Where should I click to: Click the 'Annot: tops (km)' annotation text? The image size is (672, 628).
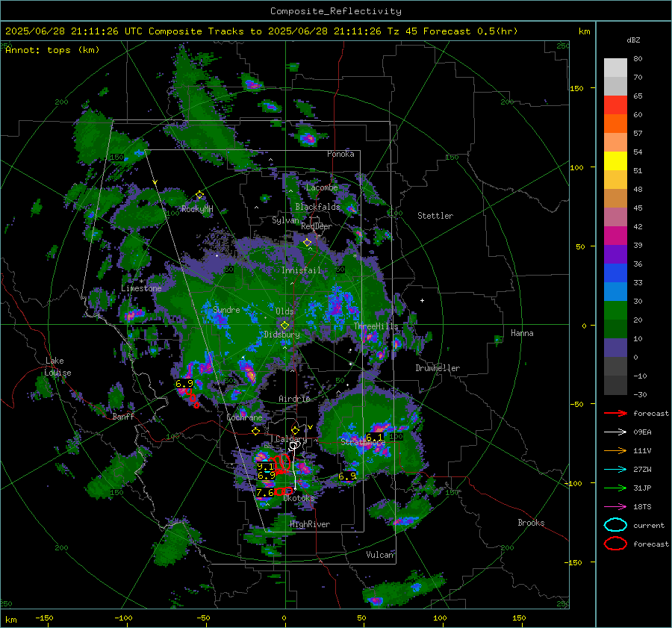click(x=52, y=50)
